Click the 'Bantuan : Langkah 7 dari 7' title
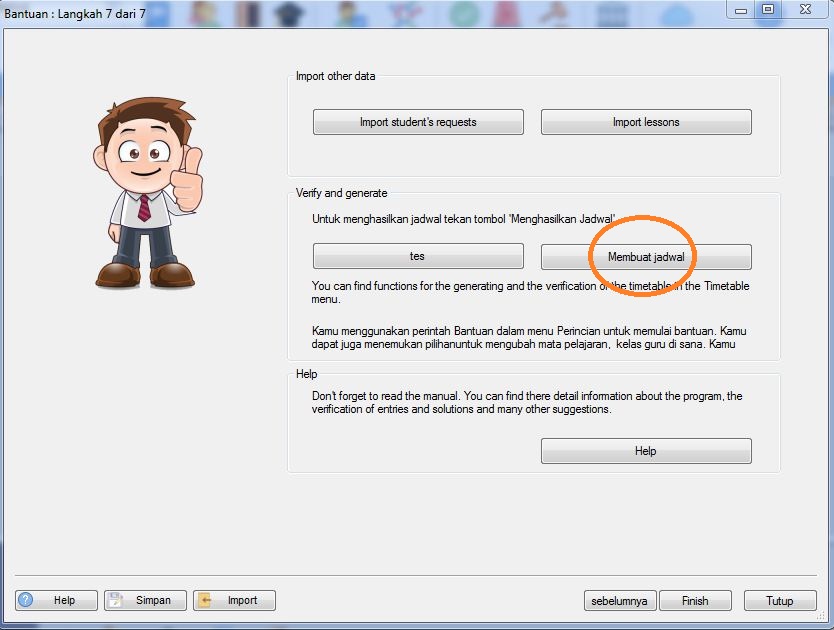The image size is (834, 630). coord(75,14)
